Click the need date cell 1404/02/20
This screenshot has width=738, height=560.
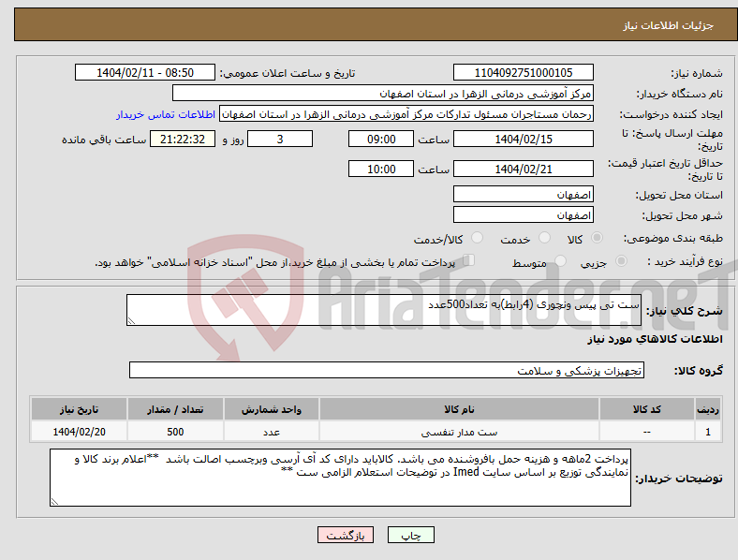(79, 432)
